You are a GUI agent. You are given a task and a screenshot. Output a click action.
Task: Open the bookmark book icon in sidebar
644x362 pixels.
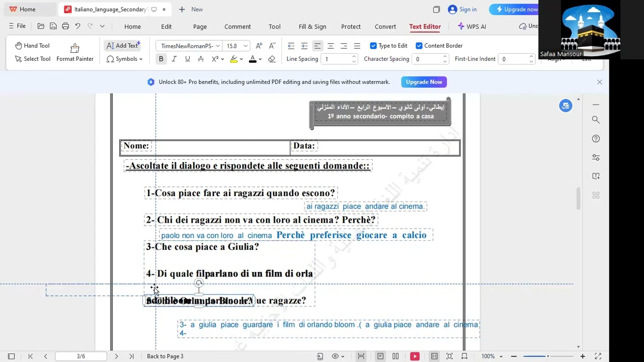point(596,176)
